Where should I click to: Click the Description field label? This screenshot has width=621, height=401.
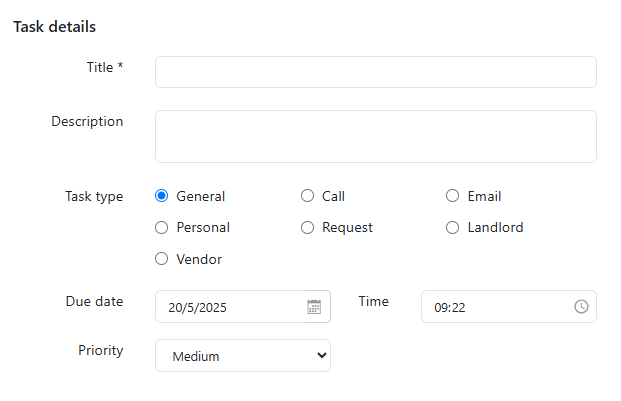pos(87,122)
